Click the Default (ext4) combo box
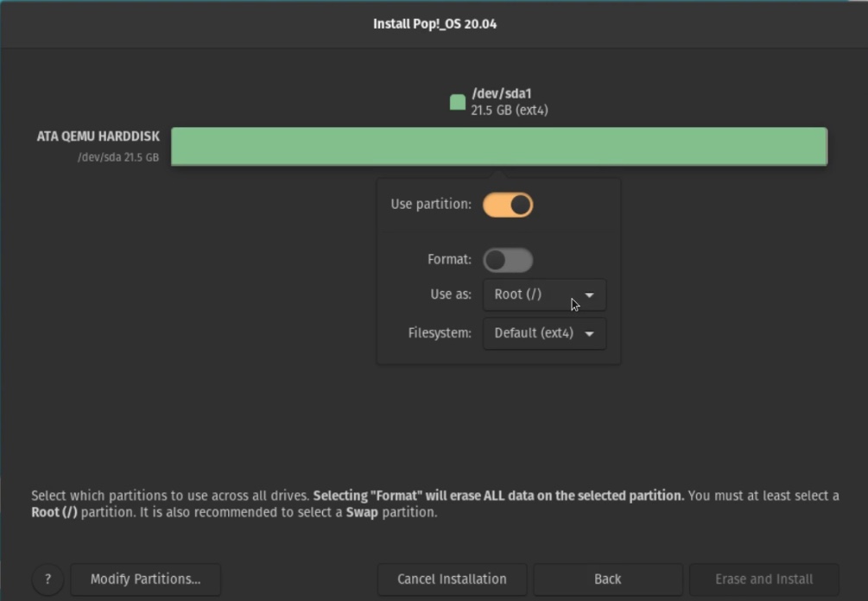The image size is (868, 601). (x=544, y=333)
